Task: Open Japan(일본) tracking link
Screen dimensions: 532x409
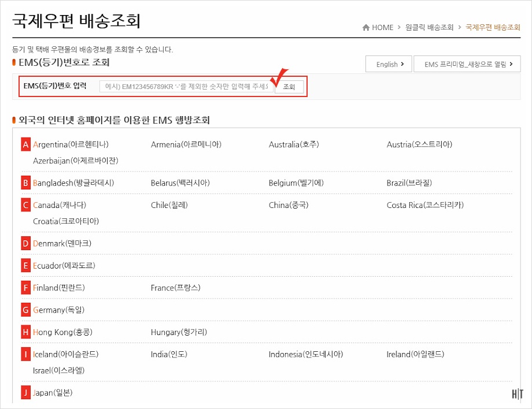Action: pos(53,393)
